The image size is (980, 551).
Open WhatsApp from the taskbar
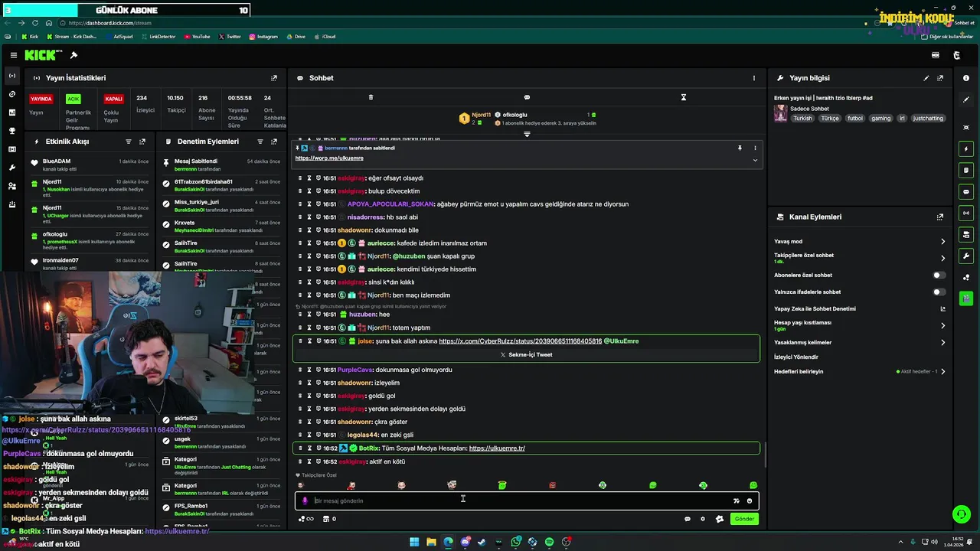[516, 542]
